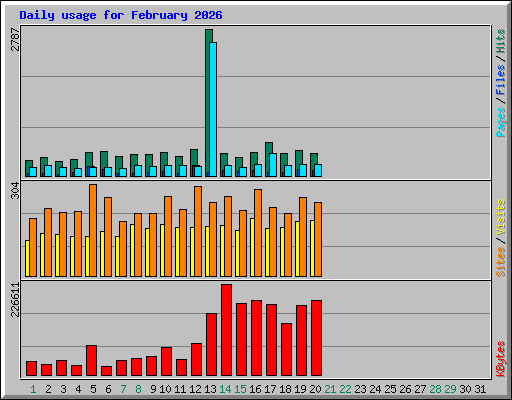Image resolution: width=512 pixels, height=400 pixels.
Task: Click the green day label 1
Action: (33, 389)
